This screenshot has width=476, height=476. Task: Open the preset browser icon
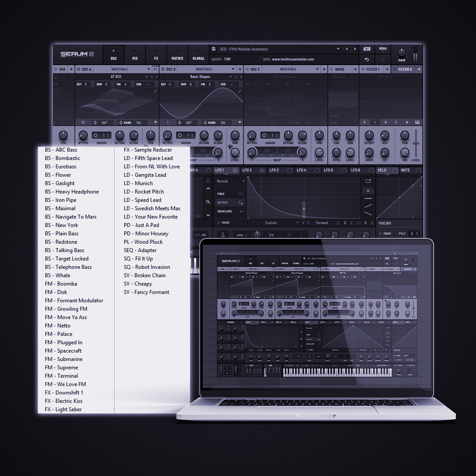click(367, 49)
